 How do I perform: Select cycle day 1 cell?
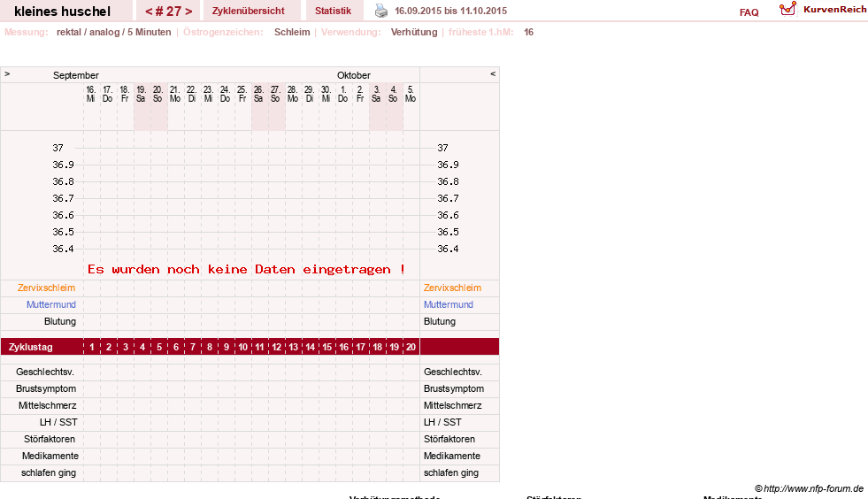[92, 347]
